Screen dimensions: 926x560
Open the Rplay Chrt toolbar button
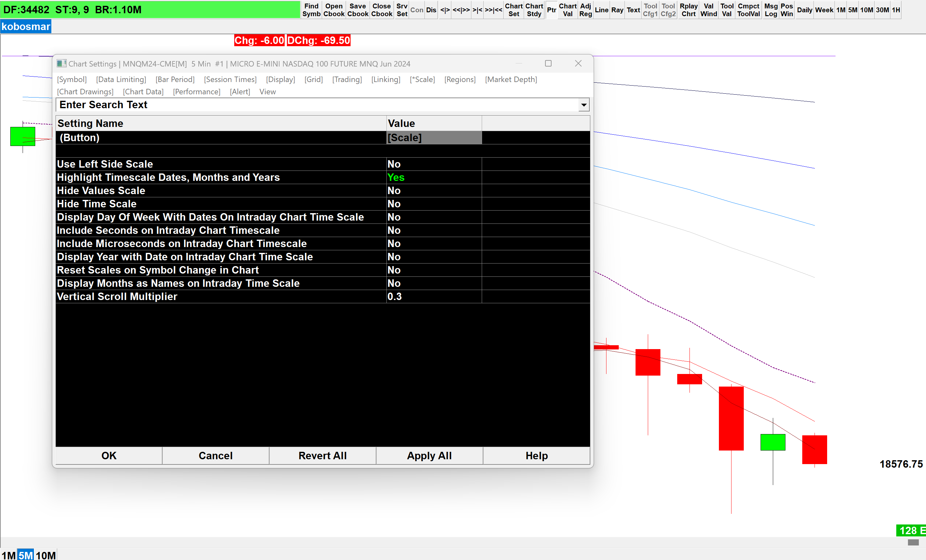click(689, 10)
